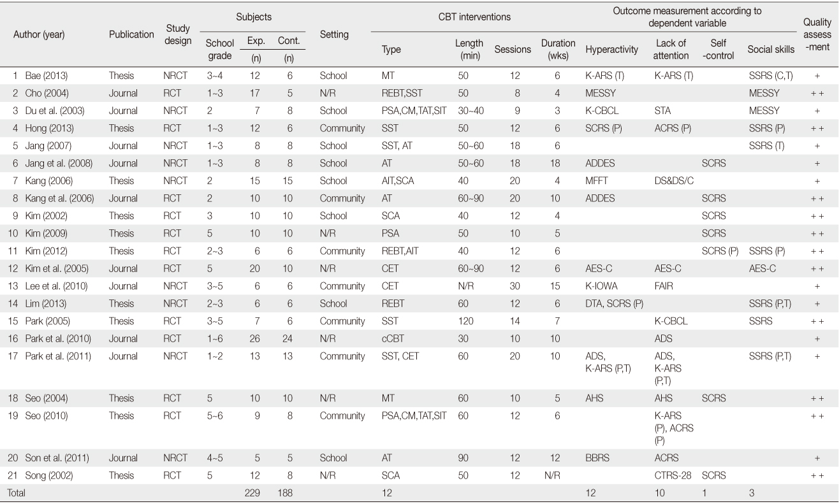Image resolution: width=839 pixels, height=504 pixels.
Task: Select 'DTA, SCRS (P)' in Lim row
Action: coord(614,304)
